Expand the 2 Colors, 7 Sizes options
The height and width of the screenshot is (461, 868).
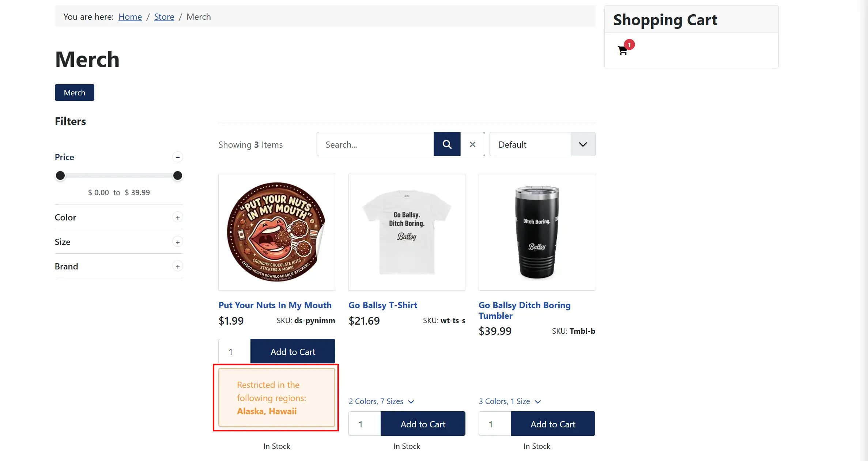[x=381, y=401]
